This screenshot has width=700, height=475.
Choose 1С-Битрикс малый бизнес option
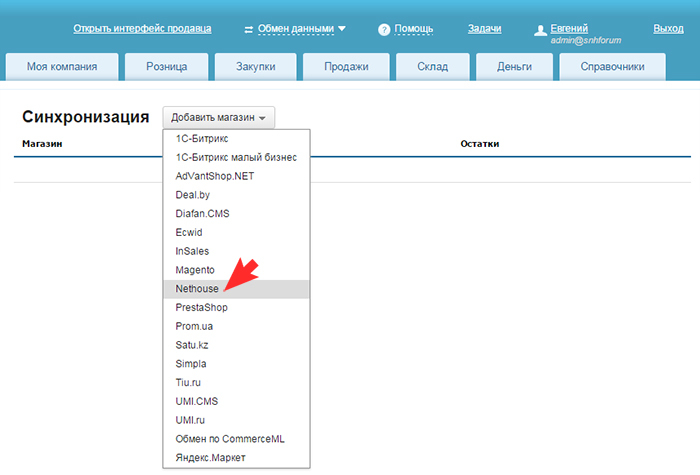pyautogui.click(x=236, y=158)
